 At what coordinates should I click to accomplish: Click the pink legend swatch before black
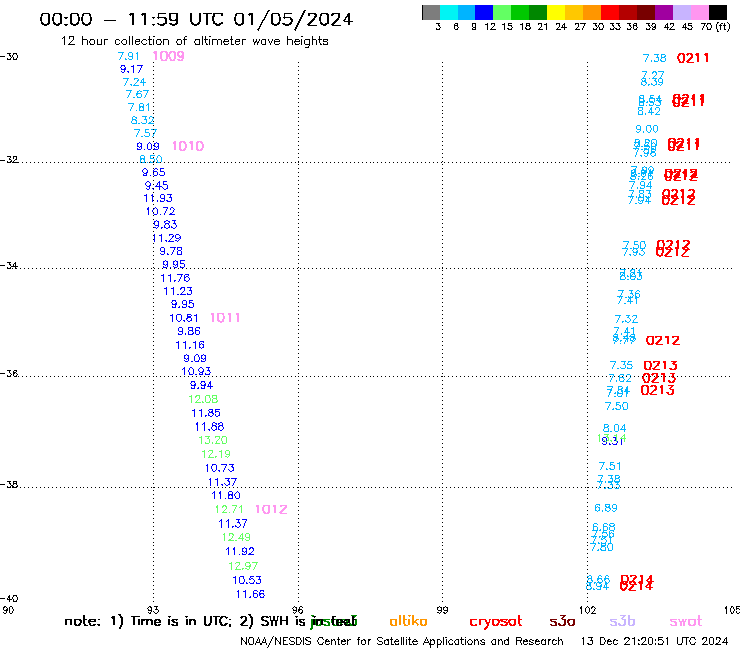pos(700,12)
